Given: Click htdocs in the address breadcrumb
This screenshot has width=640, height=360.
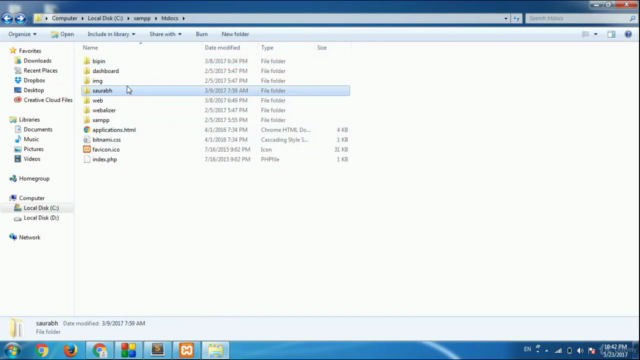Looking at the screenshot, I should 170,18.
